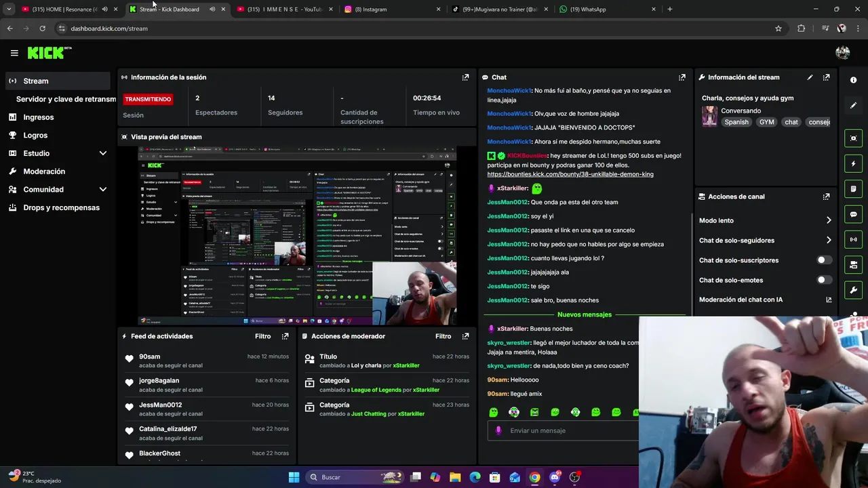Pop out the Información del stream panel
The image size is (868, 488).
pyautogui.click(x=826, y=77)
